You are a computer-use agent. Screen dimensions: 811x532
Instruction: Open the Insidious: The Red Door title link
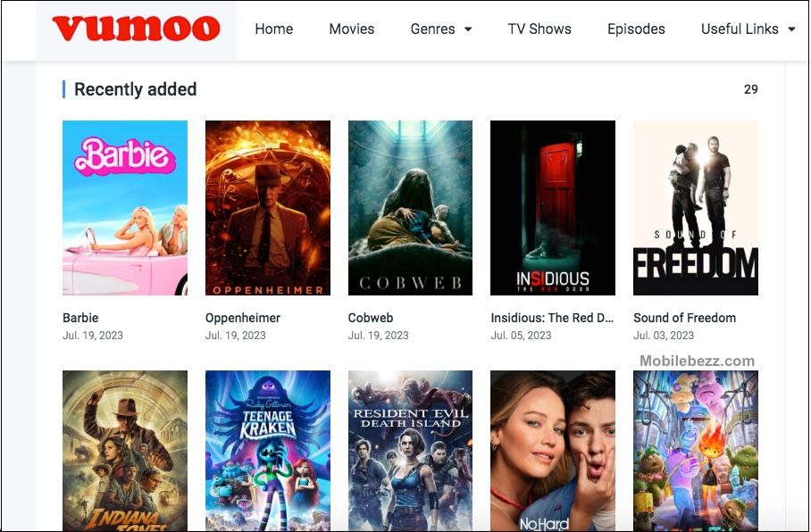tap(552, 318)
